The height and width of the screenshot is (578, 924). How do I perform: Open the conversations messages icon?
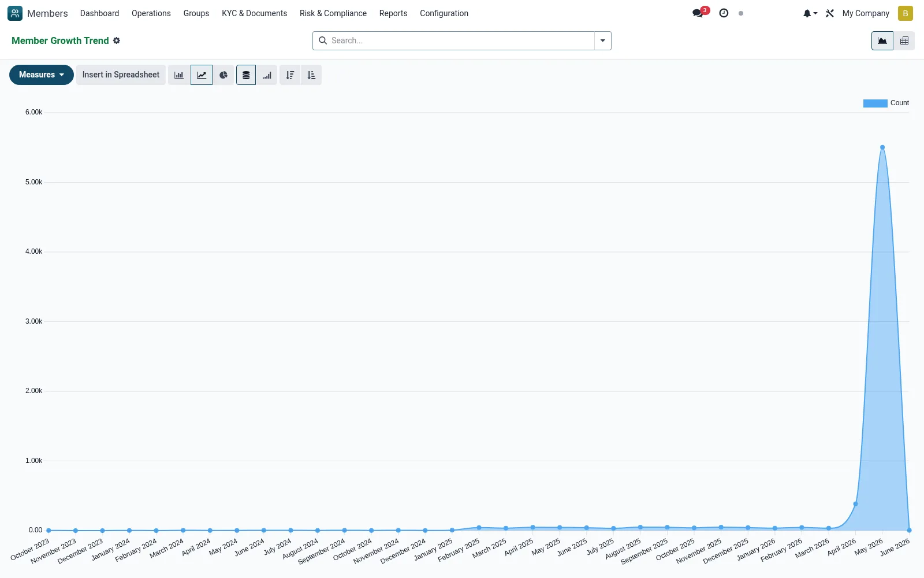tap(698, 13)
